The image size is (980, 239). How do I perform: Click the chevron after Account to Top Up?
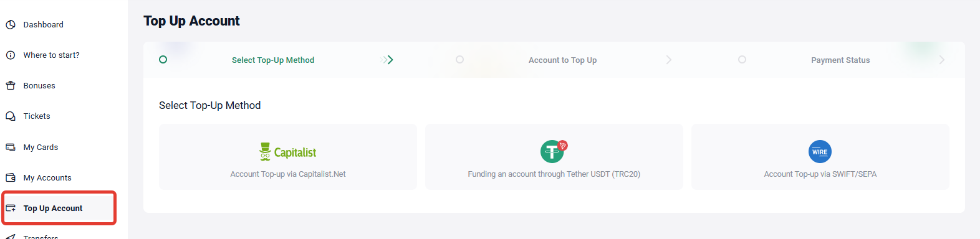tap(669, 60)
